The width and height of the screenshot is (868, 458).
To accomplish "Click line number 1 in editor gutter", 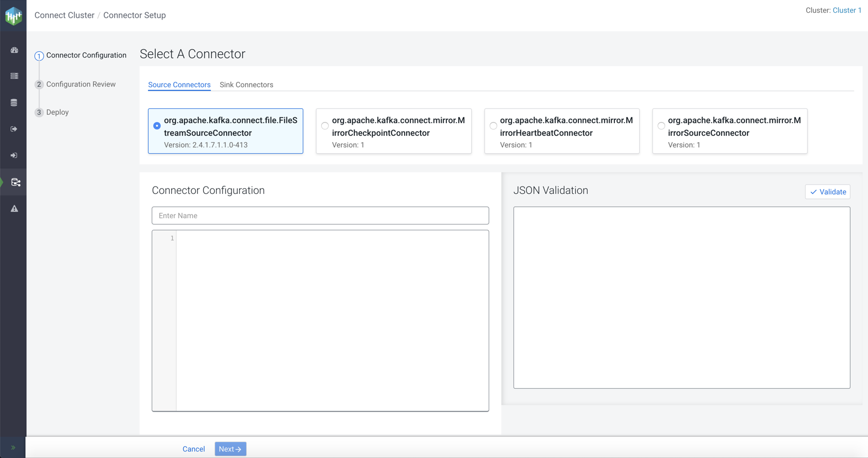I will [172, 238].
